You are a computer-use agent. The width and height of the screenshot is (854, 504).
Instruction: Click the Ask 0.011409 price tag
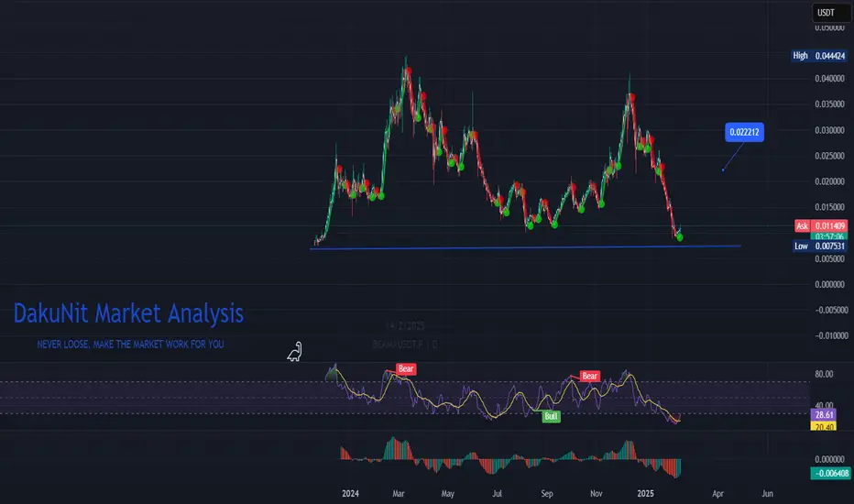(821, 225)
